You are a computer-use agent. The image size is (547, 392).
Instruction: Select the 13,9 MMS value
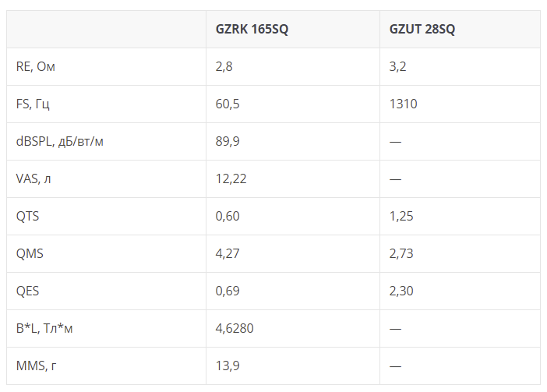[x=228, y=366]
